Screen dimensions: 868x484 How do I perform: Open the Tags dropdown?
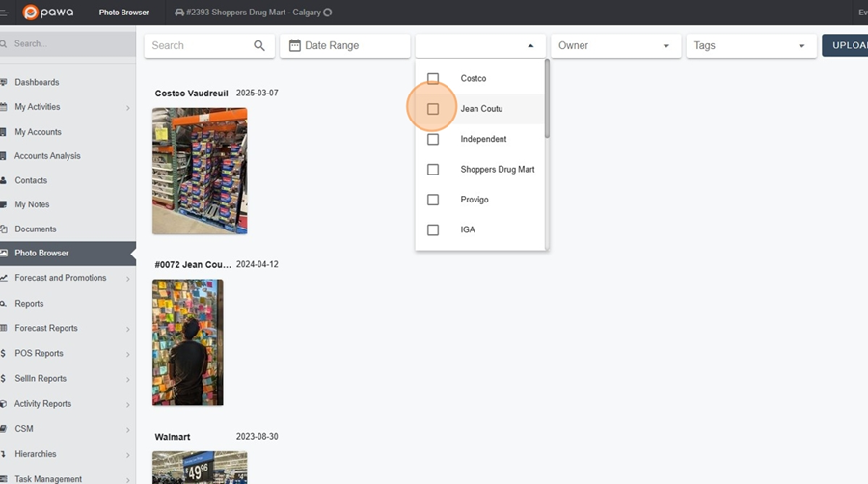(751, 46)
